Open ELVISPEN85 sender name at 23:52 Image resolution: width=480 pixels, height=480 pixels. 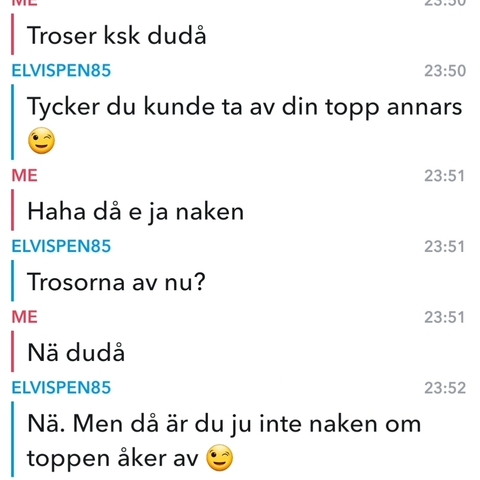pos(61,388)
